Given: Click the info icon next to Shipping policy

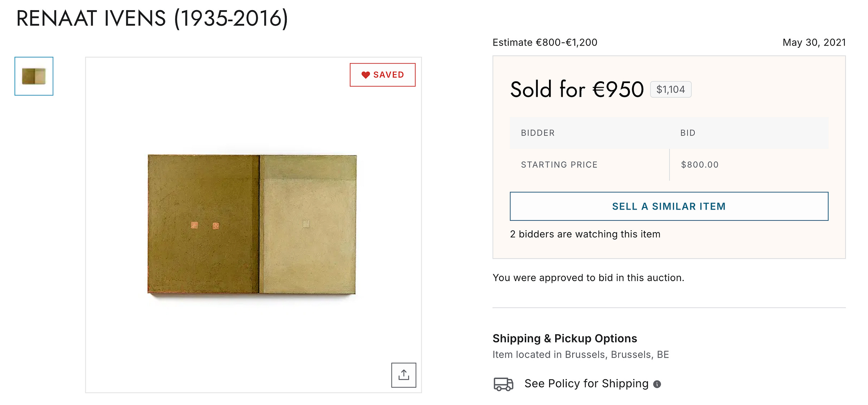Looking at the screenshot, I should point(657,384).
